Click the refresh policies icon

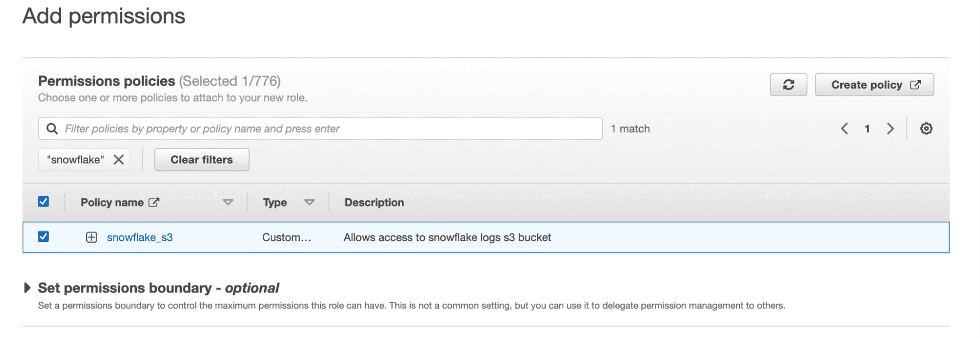(788, 84)
